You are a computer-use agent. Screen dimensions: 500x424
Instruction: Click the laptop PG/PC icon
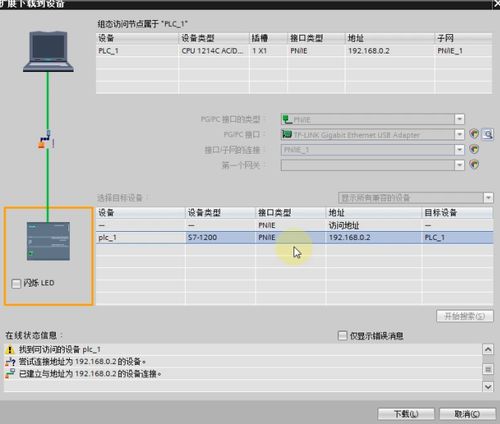pyautogui.click(x=48, y=51)
